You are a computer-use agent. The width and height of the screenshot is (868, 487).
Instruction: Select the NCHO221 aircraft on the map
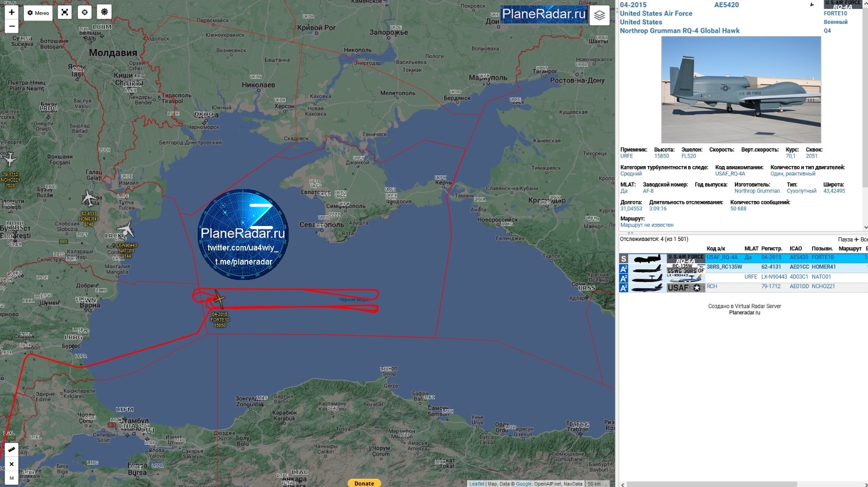(x=9, y=159)
